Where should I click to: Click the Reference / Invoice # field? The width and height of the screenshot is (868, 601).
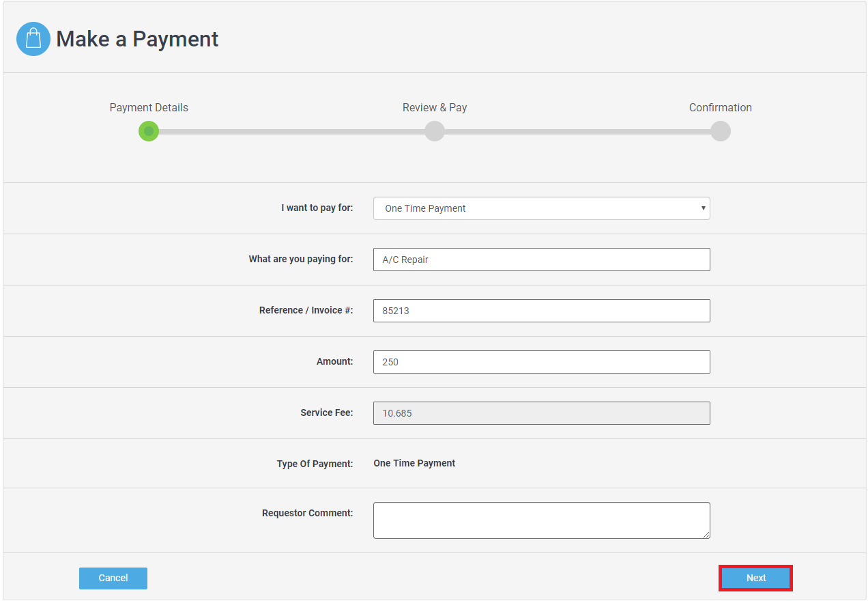[541, 311]
